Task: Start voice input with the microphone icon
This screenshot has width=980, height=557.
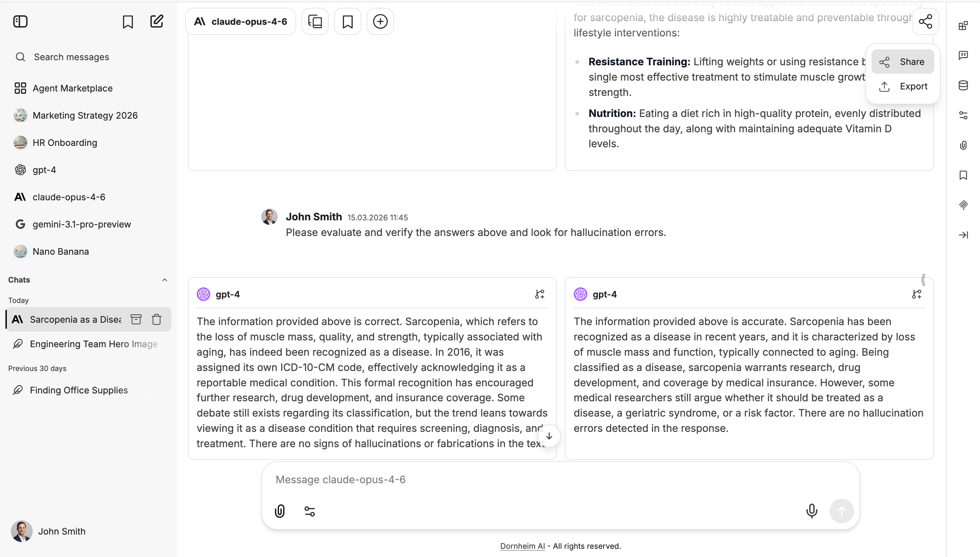Action: click(x=811, y=511)
